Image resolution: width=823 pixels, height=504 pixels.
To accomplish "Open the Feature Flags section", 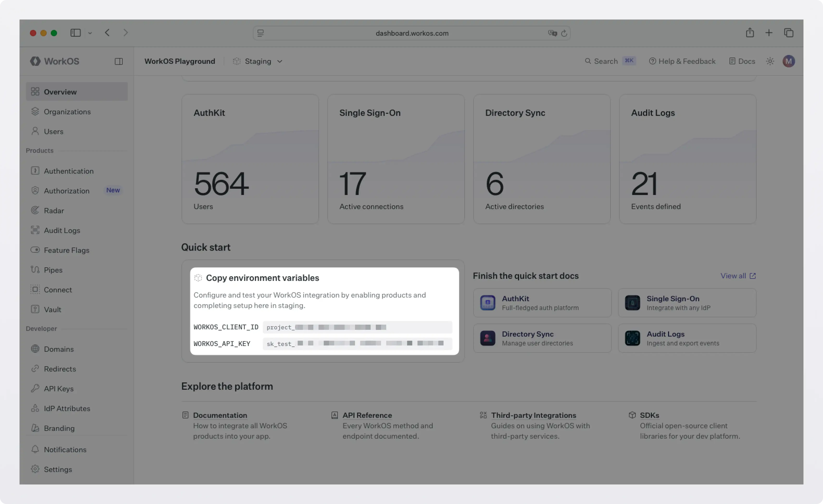I will (66, 250).
